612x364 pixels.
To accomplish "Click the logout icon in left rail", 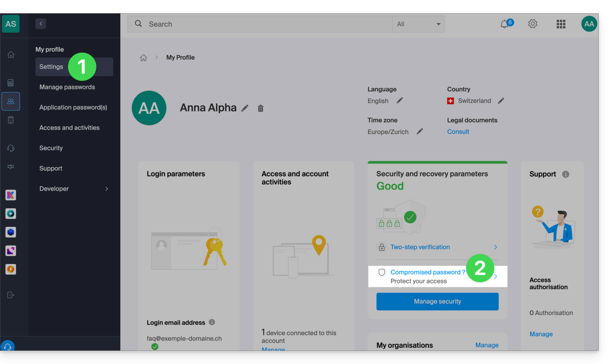I will [11, 295].
